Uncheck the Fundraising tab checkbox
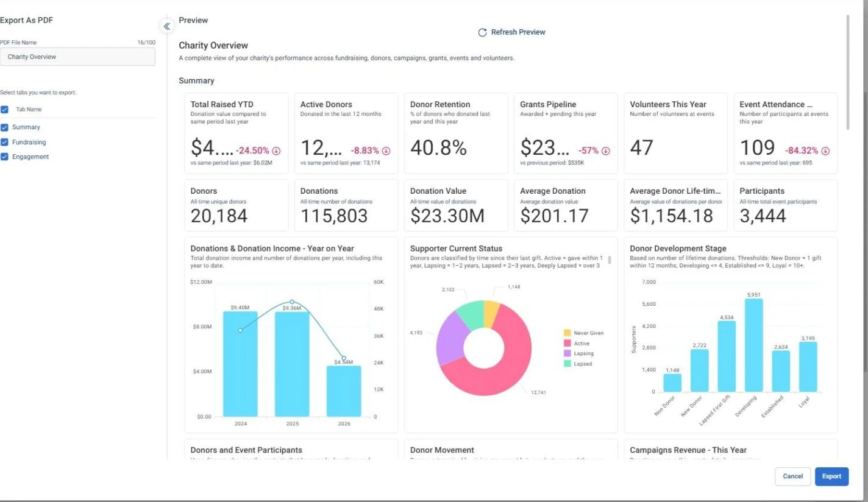Image resolution: width=868 pixels, height=502 pixels. (4, 142)
